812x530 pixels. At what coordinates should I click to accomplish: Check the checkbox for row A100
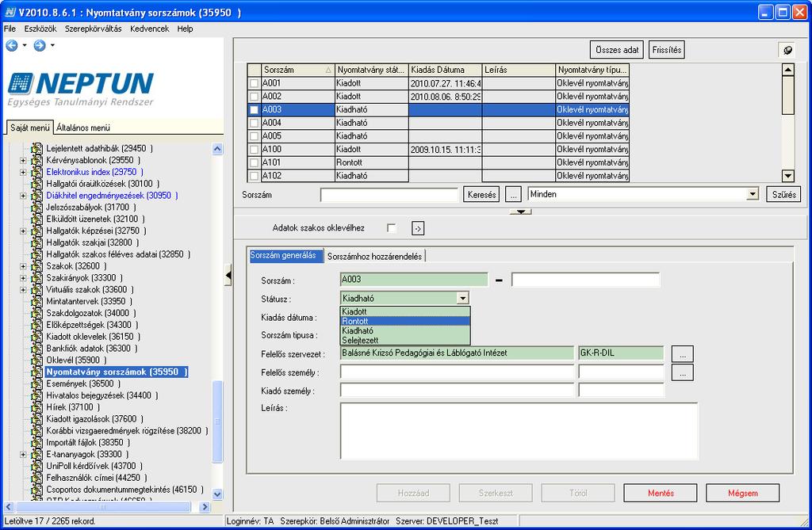[x=254, y=149]
